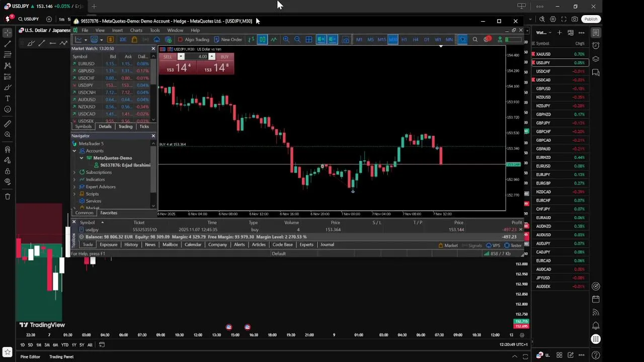The width and height of the screenshot is (644, 362).
Task: Click the yellow lock icon in MetaTrader toolbar
Action: (x=134, y=39)
